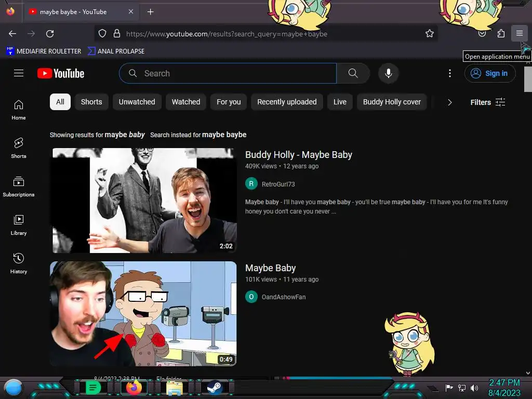The height and width of the screenshot is (399, 532).
Task: Open Buddy Holly - Maybe Baby video title
Action: [x=299, y=155]
